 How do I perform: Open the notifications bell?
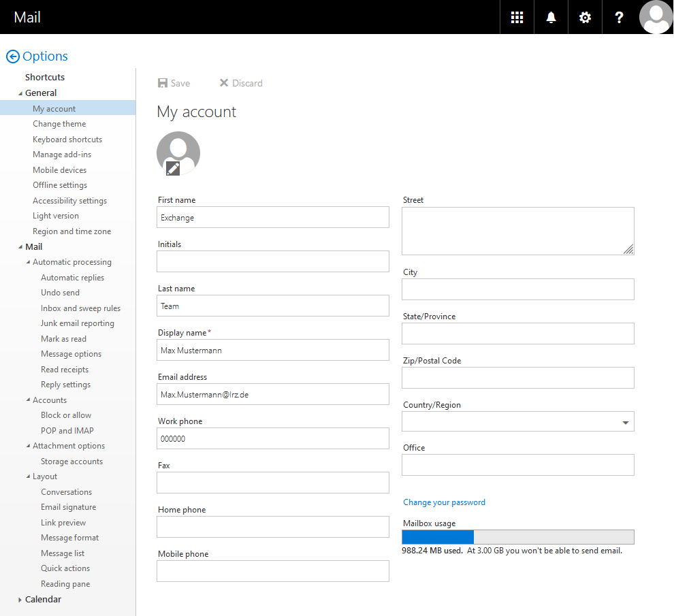pyautogui.click(x=551, y=18)
